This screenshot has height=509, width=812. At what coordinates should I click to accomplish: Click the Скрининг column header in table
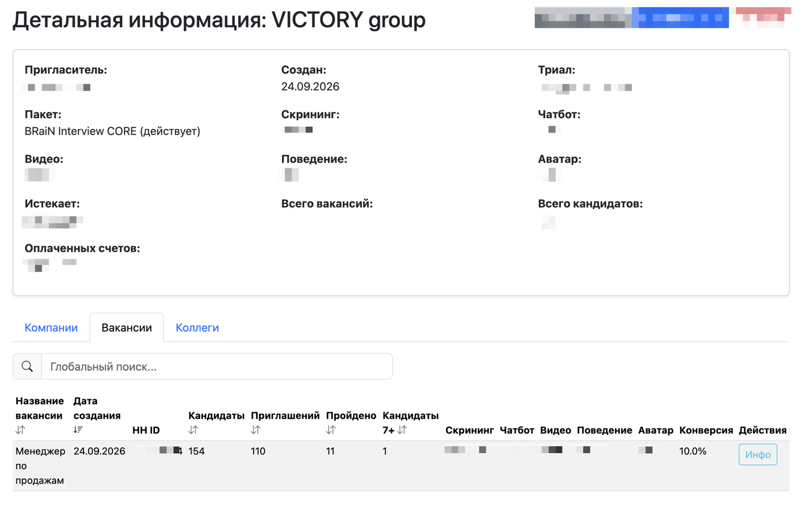(x=469, y=430)
